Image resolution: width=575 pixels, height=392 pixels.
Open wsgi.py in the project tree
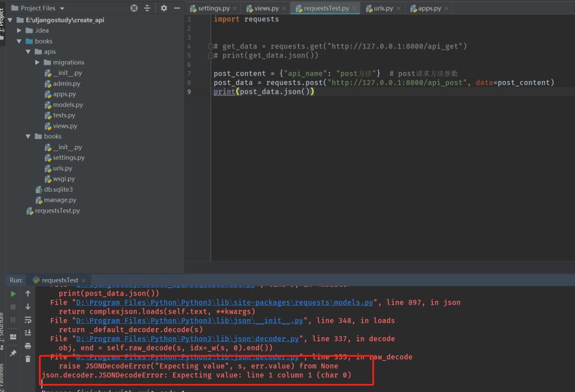[x=60, y=179]
